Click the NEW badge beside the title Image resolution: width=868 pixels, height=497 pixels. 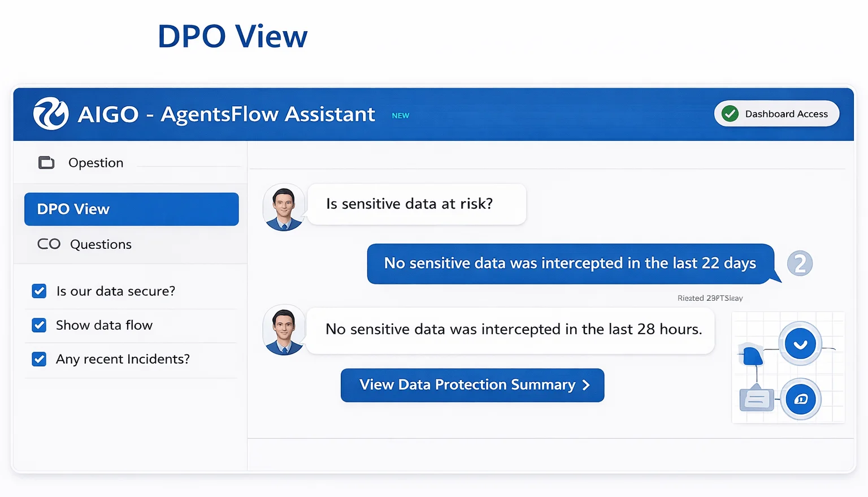click(401, 115)
